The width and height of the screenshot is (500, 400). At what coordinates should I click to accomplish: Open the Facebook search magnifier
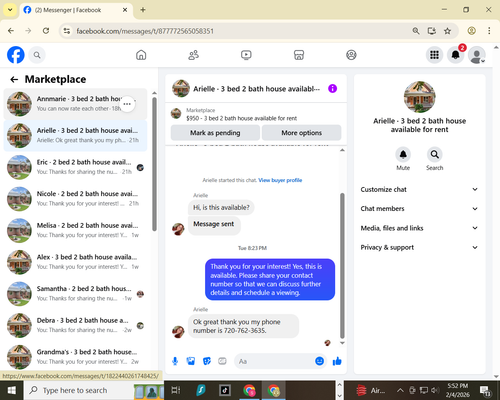37,55
